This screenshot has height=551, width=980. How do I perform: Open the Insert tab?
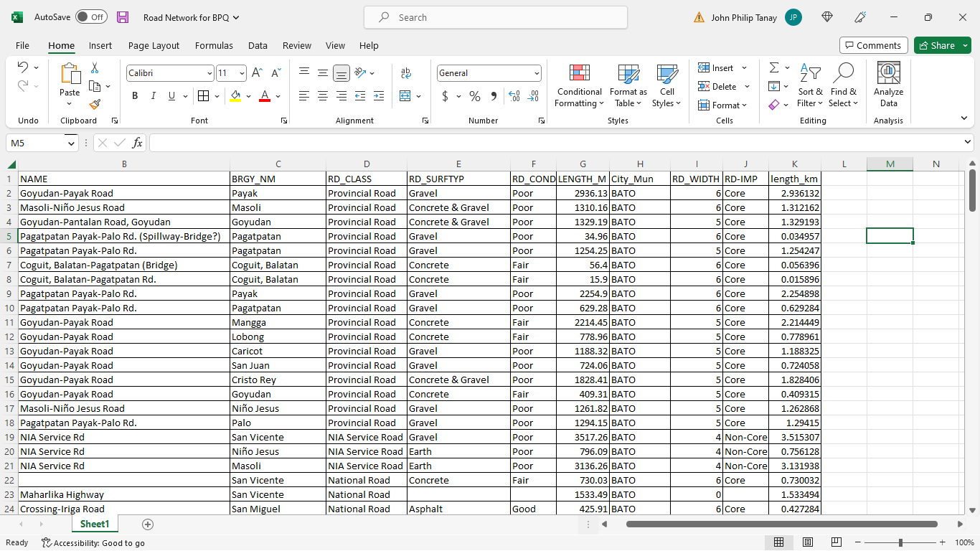pos(100,45)
